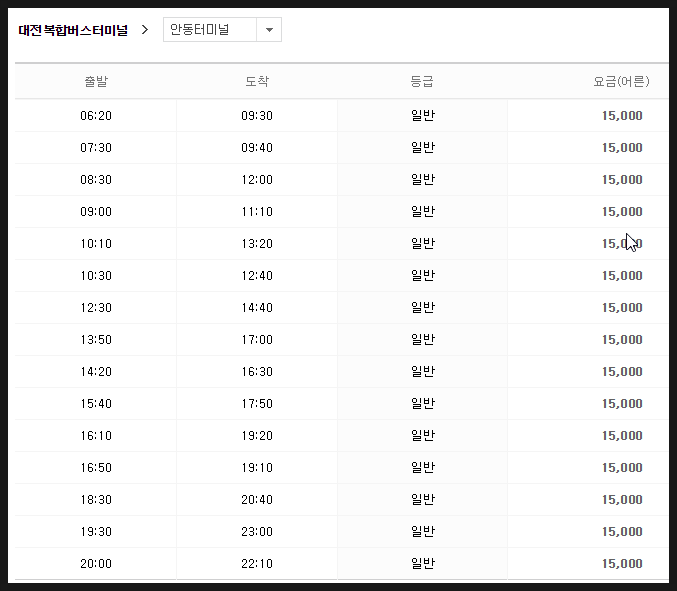Click the 안동터미널 combo box text
Viewport: 677px width, 591px height.
pos(199,29)
